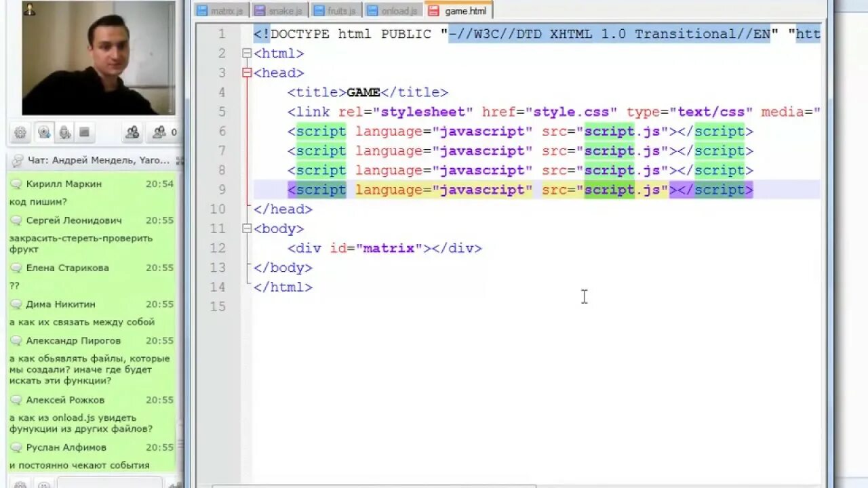This screenshot has width=868, height=488.
Task: Click the purple save icon on snake.js tab
Action: tap(260, 11)
